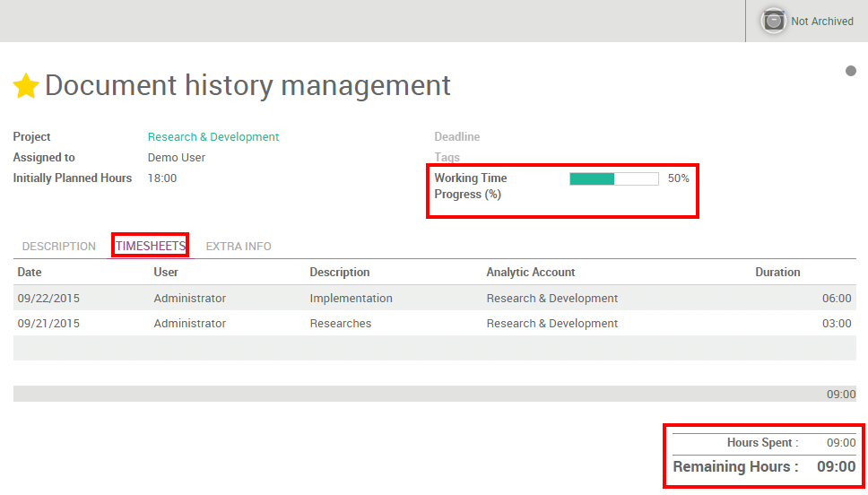Screen dimensions: 868x495
Task: Sort timesheets by Date column header
Action: [x=30, y=272]
